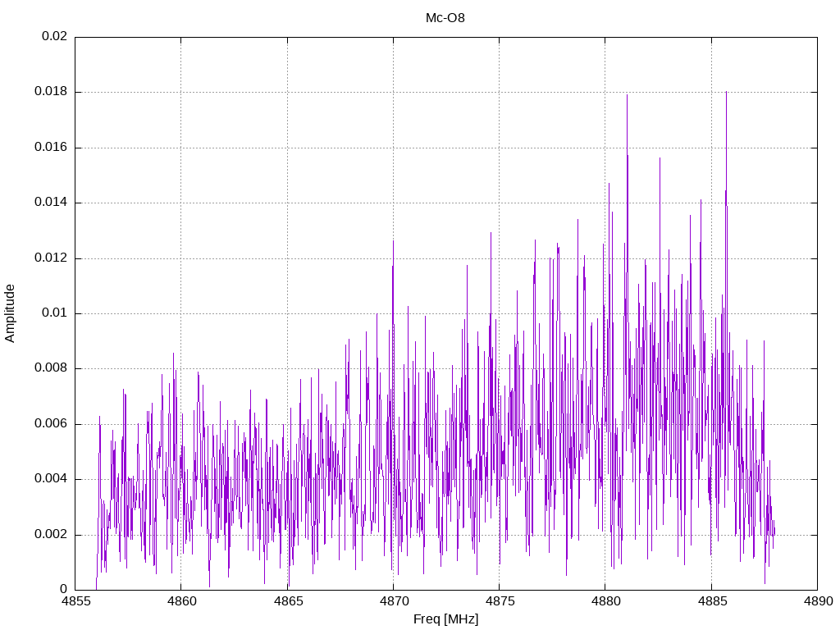Viewport: 840px width, 630px height.
Task: Click the 4860 x-axis tick label
Action: (x=181, y=601)
